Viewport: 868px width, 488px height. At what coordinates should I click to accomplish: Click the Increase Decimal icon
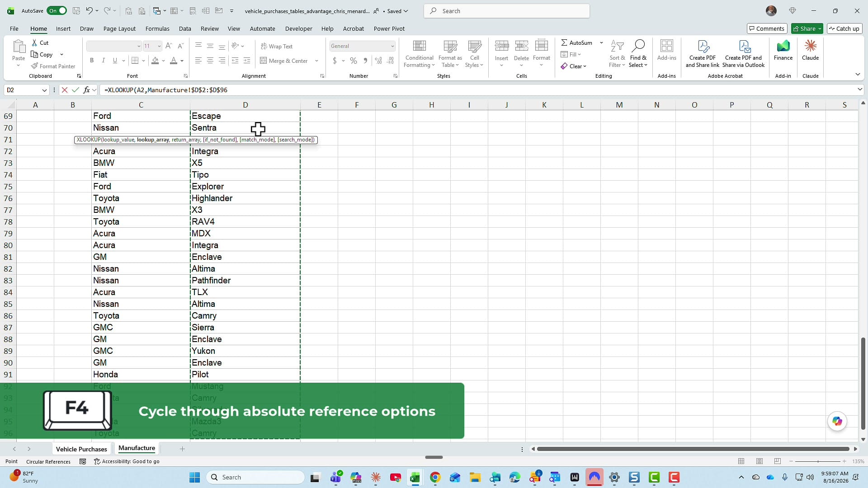pyautogui.click(x=378, y=61)
